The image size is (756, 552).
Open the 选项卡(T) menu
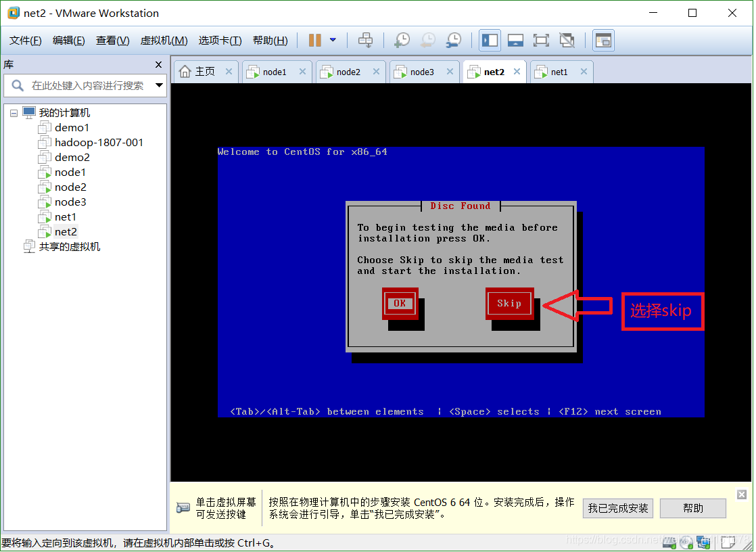(x=220, y=41)
